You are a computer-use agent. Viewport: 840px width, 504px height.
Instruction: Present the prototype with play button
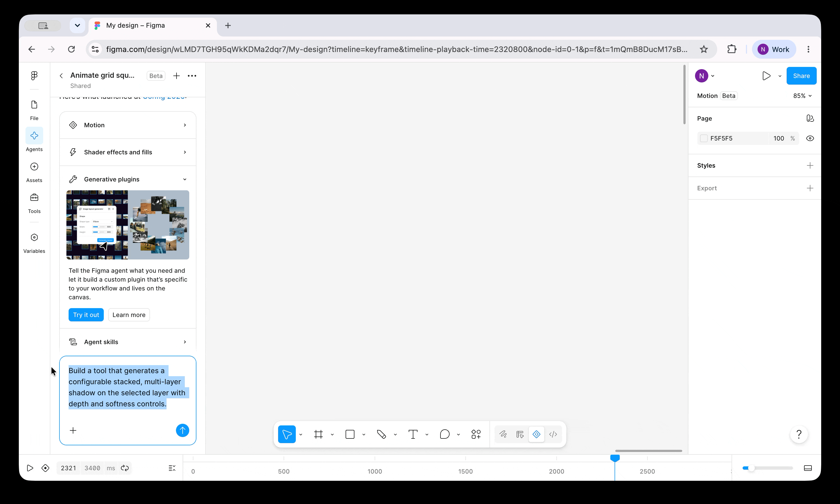pyautogui.click(x=766, y=76)
